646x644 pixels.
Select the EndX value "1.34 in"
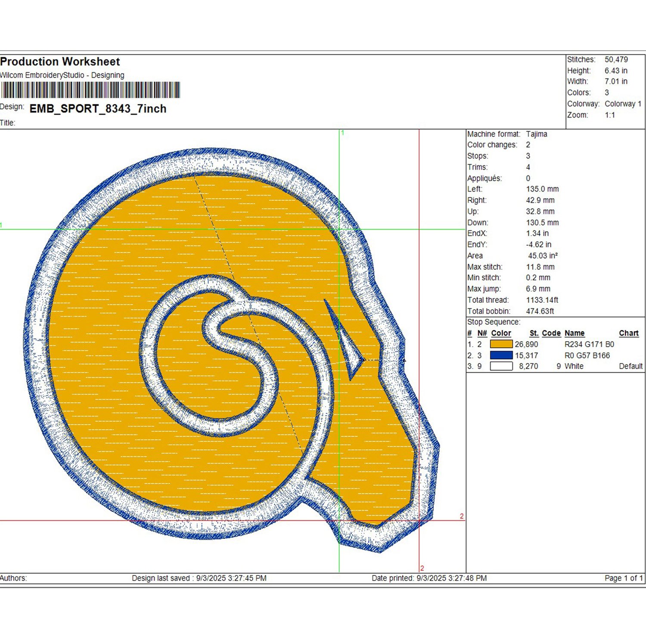pos(537,233)
